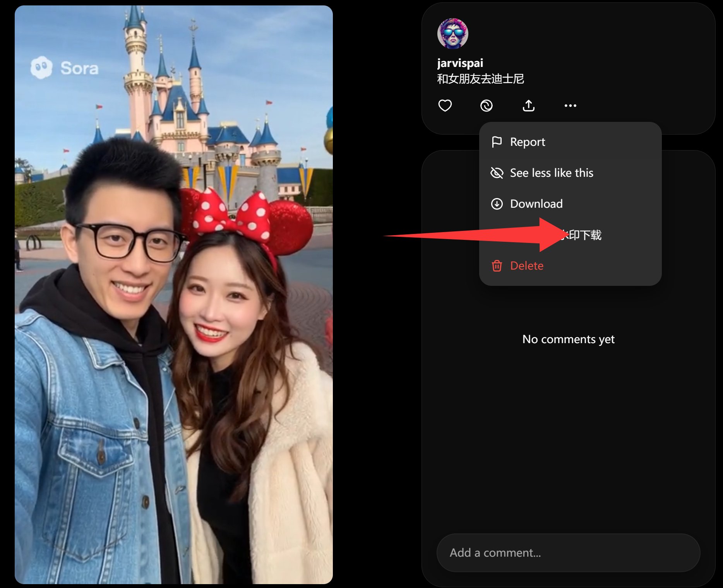Click the caption 和女朋友去迪士尼
This screenshot has width=723, height=588.
pyautogui.click(x=480, y=79)
